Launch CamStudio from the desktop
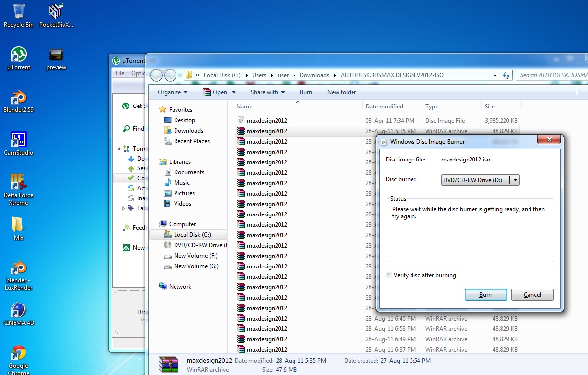This screenshot has height=375, width=588. [19, 144]
